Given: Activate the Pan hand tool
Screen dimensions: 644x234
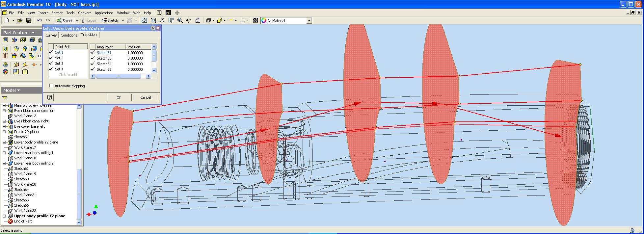Looking at the screenshot, I should pyautogui.click(x=171, y=20).
